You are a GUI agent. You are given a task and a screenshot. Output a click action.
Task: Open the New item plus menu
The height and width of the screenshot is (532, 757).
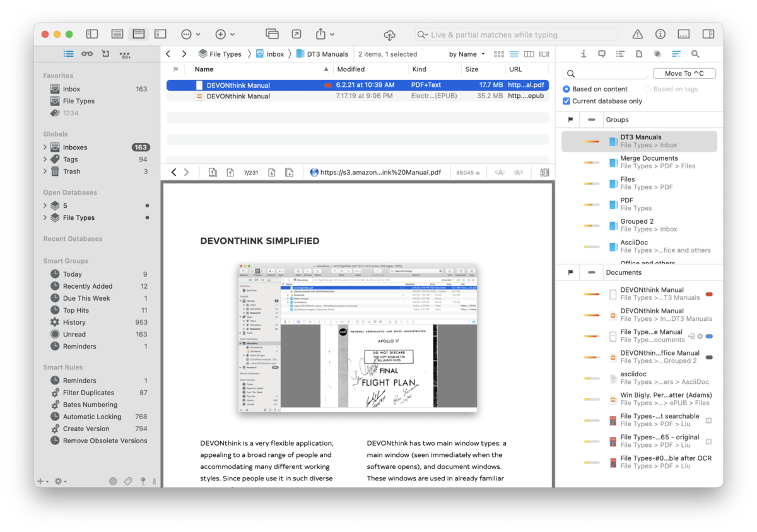225,34
